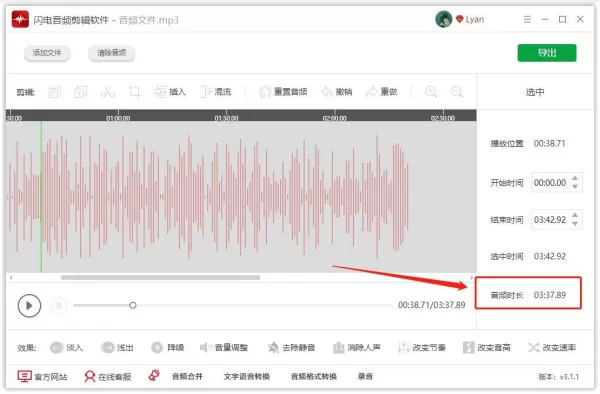This screenshot has height=394, width=600.
Task: Click the playback time 00:38.71/03:37.89
Action: (432, 305)
